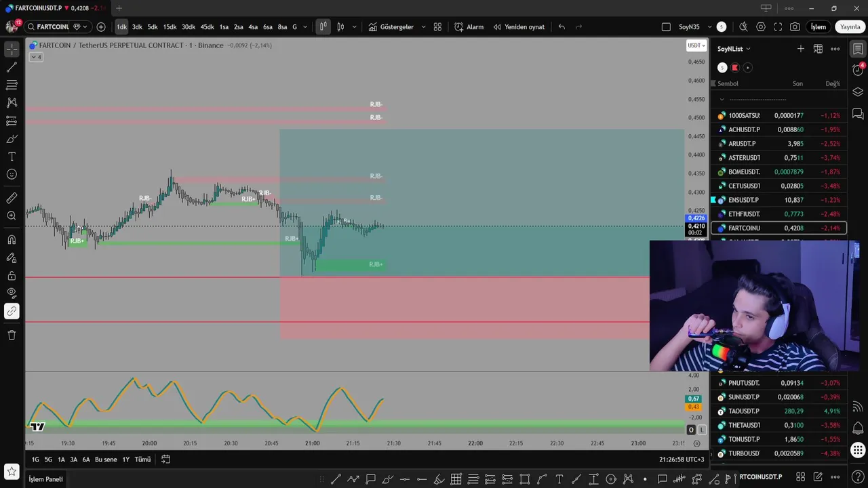The height and width of the screenshot is (488, 868).
Task: Select the crosshair cursor tool
Action: 12,49
